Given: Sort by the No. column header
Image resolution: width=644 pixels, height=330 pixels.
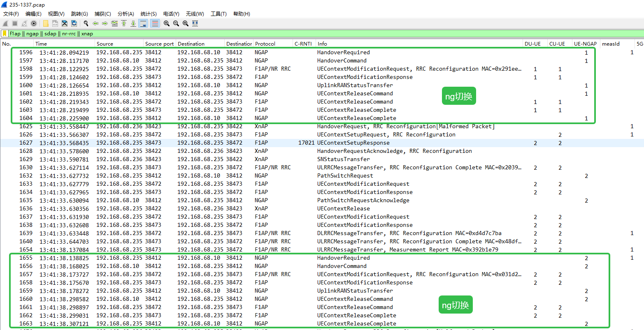Looking at the screenshot, I should click(17, 44).
